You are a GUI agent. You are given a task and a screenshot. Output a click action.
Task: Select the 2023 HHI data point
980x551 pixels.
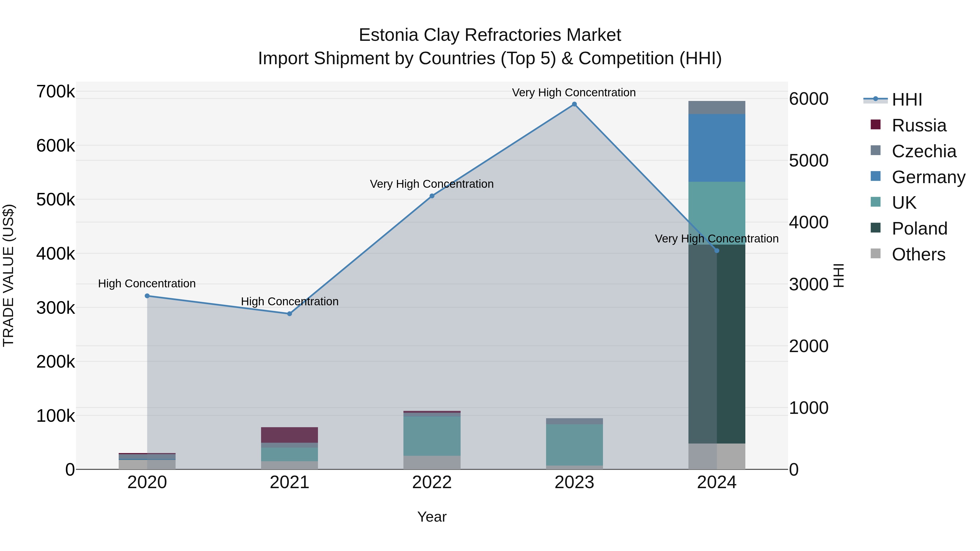574,104
